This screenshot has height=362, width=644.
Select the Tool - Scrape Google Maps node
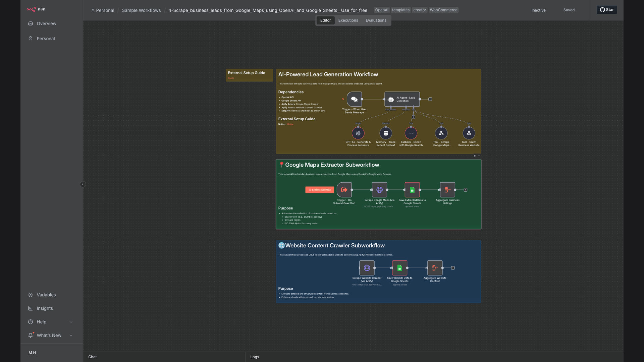point(441,133)
